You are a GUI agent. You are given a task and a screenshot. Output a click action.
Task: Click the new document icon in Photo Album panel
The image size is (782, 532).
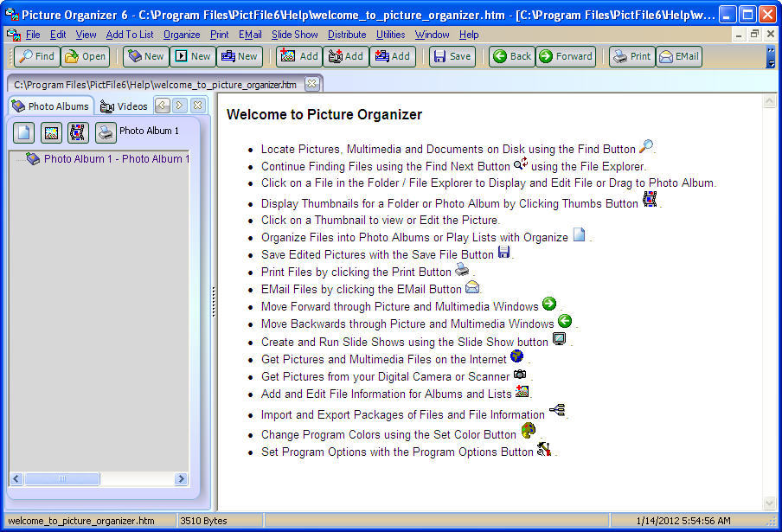pos(24,131)
